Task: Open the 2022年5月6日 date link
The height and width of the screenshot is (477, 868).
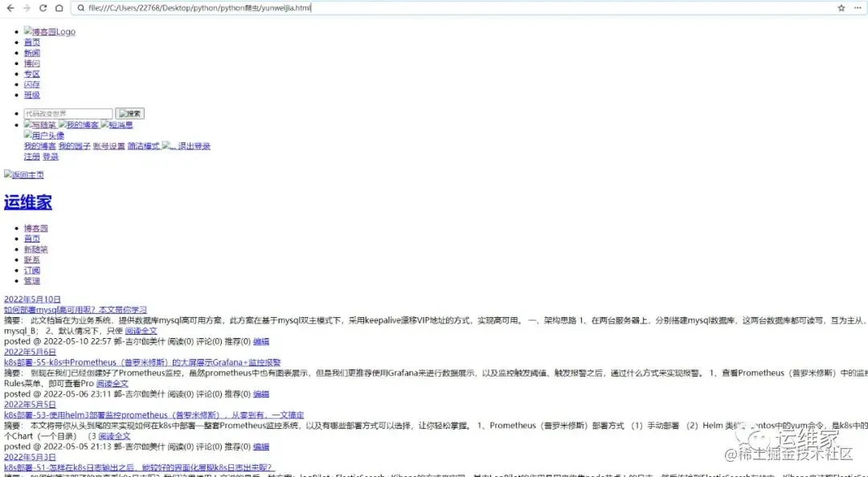Action: 30,352
